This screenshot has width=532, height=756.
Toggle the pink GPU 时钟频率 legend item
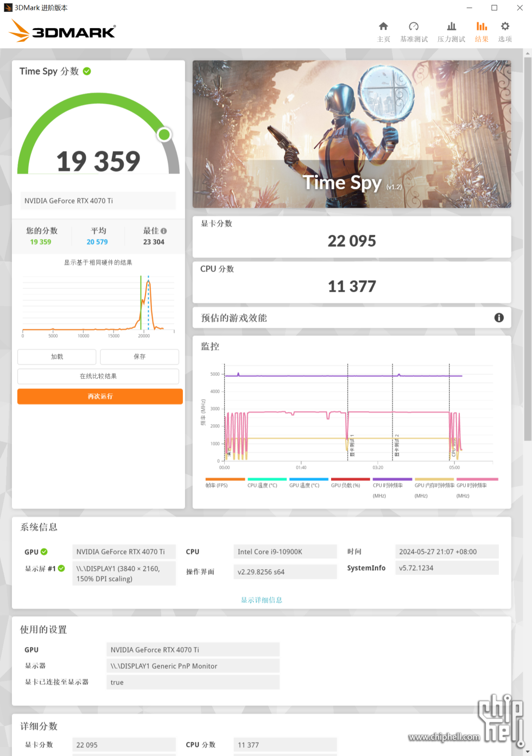point(477,488)
